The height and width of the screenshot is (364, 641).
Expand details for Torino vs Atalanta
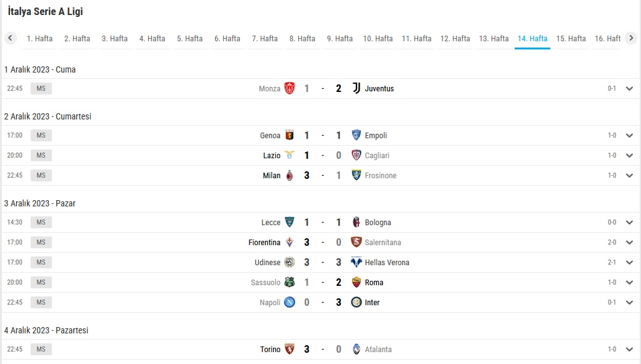pos(629,349)
